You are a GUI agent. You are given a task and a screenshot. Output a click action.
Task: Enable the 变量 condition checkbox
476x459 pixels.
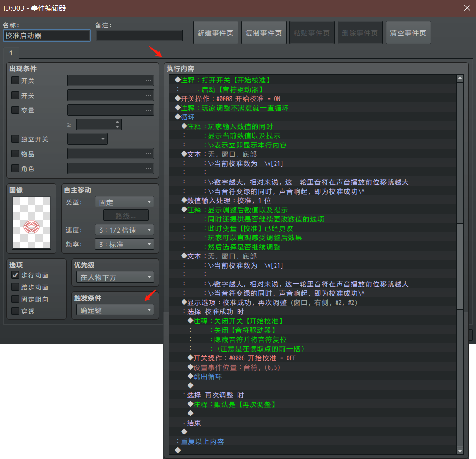click(15, 110)
